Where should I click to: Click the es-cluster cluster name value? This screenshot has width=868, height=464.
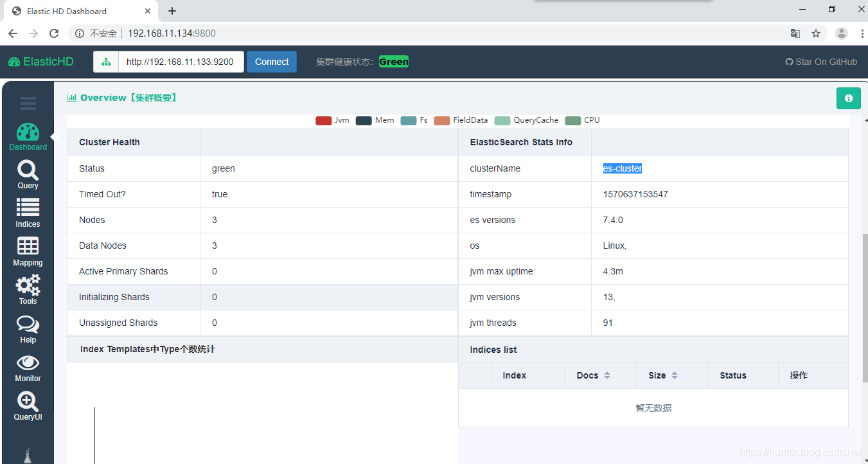pyautogui.click(x=623, y=168)
